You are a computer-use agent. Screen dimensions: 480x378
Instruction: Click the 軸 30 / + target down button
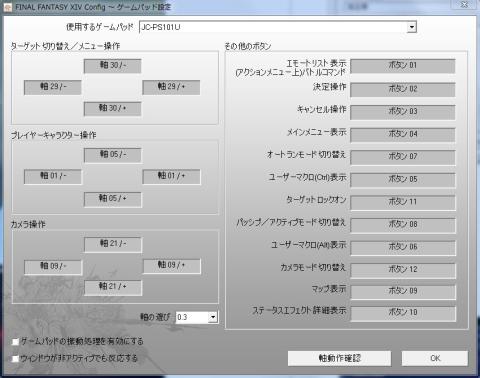click(x=113, y=109)
